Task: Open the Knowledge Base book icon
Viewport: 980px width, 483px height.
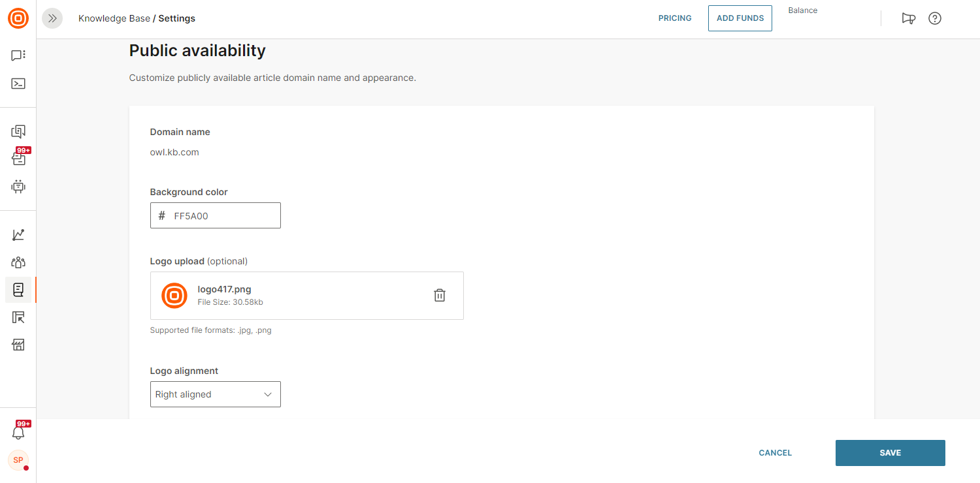Action: [x=18, y=290]
